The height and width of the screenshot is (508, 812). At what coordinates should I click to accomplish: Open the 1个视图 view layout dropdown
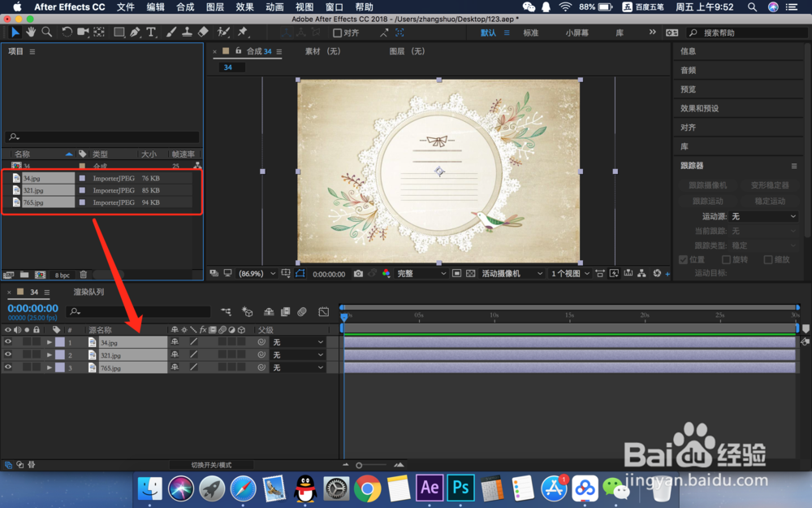pos(570,274)
